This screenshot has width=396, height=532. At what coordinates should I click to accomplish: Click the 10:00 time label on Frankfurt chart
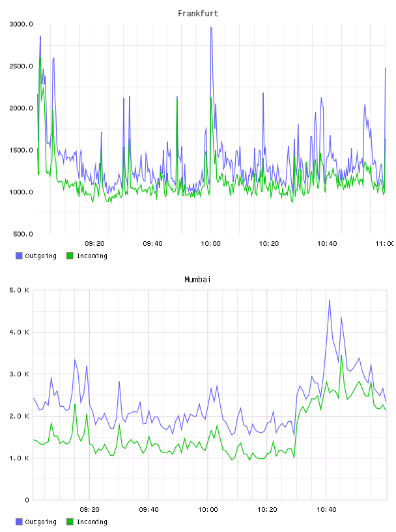point(210,244)
